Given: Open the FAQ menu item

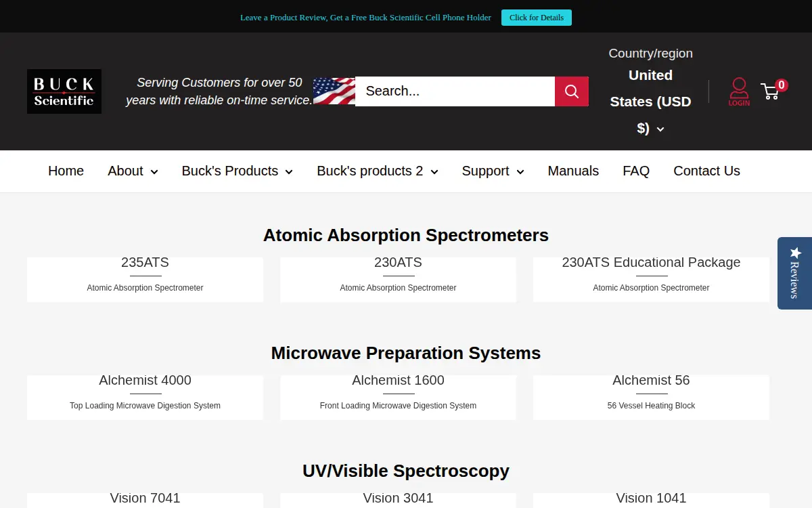Looking at the screenshot, I should point(636,171).
